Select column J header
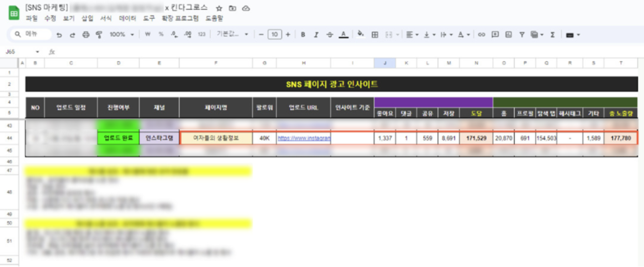This screenshot has width=644, height=267. [385, 63]
